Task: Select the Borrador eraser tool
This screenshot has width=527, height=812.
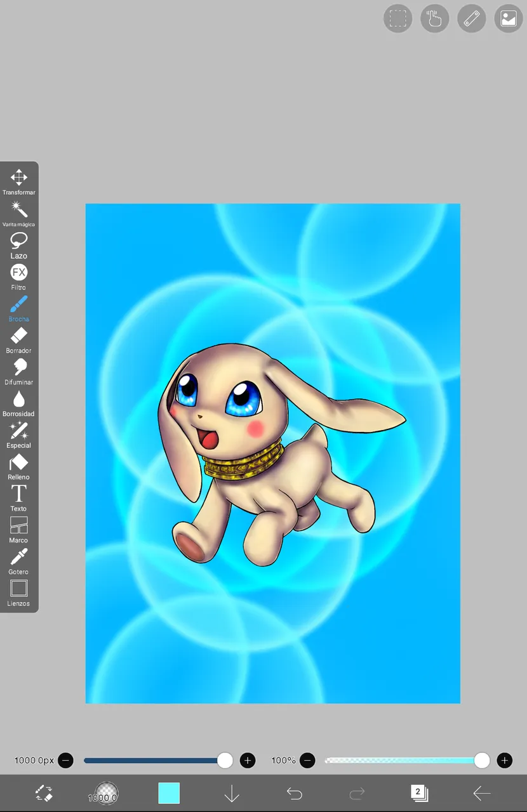Action: [x=19, y=340]
